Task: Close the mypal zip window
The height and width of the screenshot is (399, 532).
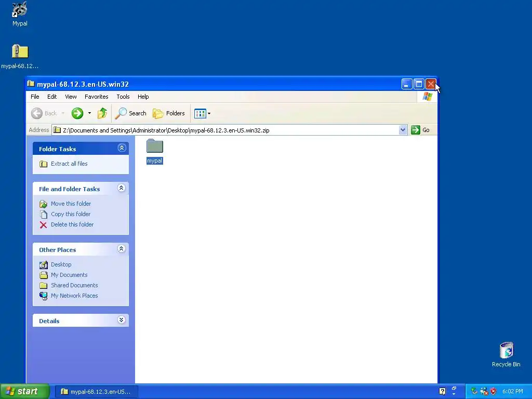Action: pyautogui.click(x=431, y=84)
